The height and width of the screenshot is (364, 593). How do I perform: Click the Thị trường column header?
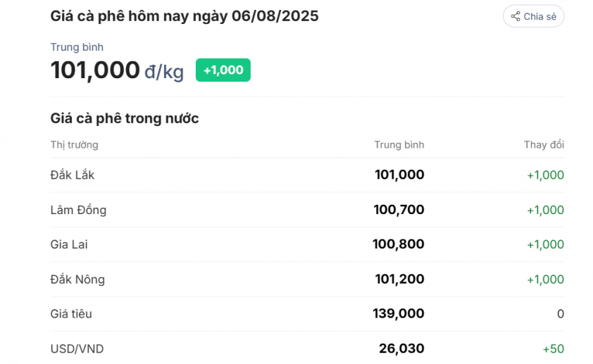coord(75,145)
